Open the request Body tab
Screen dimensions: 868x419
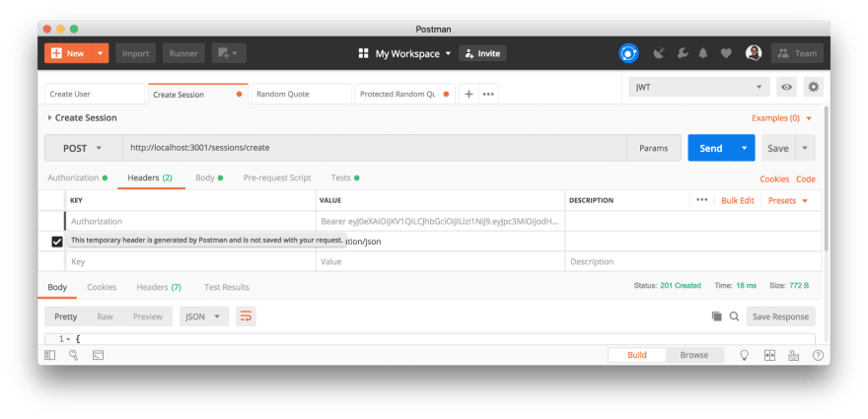coord(209,177)
